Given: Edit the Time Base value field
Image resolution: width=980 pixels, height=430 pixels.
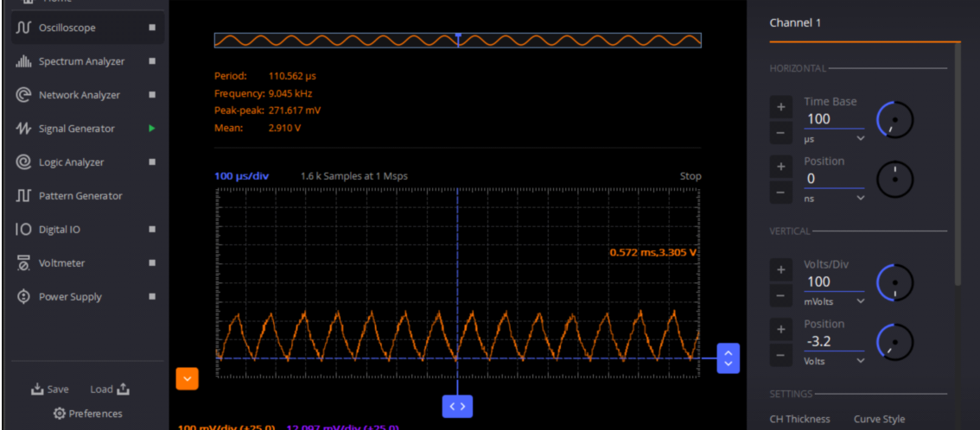Looking at the screenshot, I should click(x=834, y=118).
